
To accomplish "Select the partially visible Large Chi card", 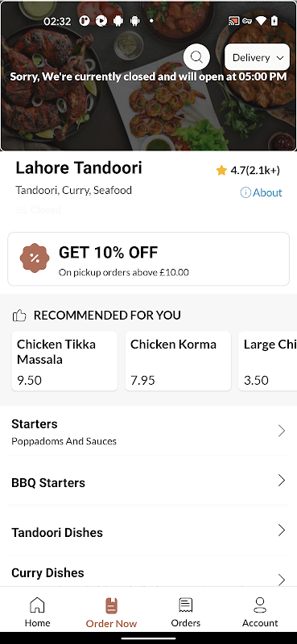I will [x=268, y=361].
